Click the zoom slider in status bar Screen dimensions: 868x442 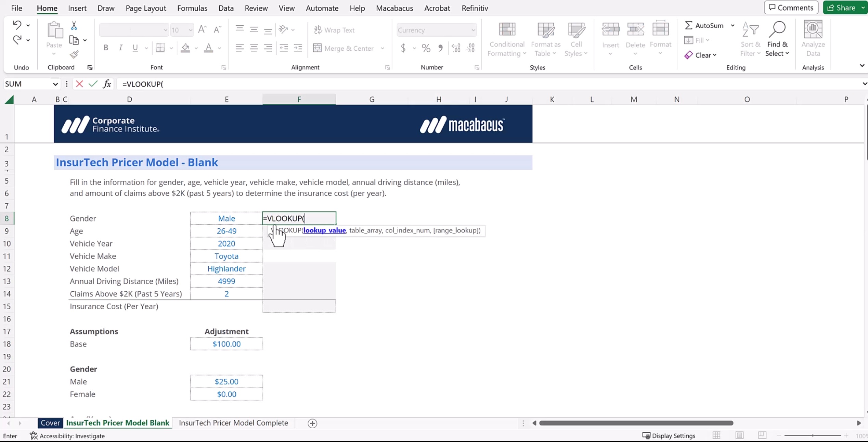pyautogui.click(x=813, y=435)
